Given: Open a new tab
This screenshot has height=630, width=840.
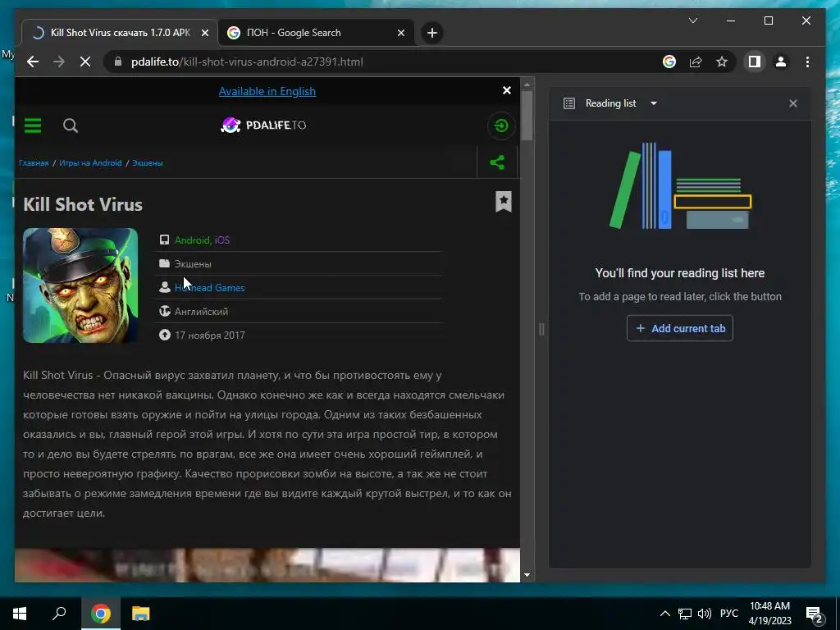Looking at the screenshot, I should [431, 33].
